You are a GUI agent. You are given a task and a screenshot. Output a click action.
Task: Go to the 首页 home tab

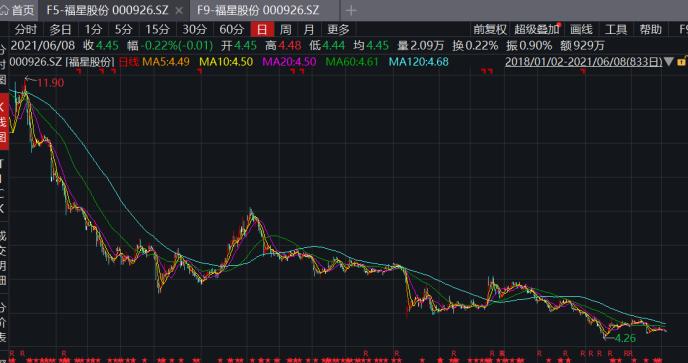point(18,10)
